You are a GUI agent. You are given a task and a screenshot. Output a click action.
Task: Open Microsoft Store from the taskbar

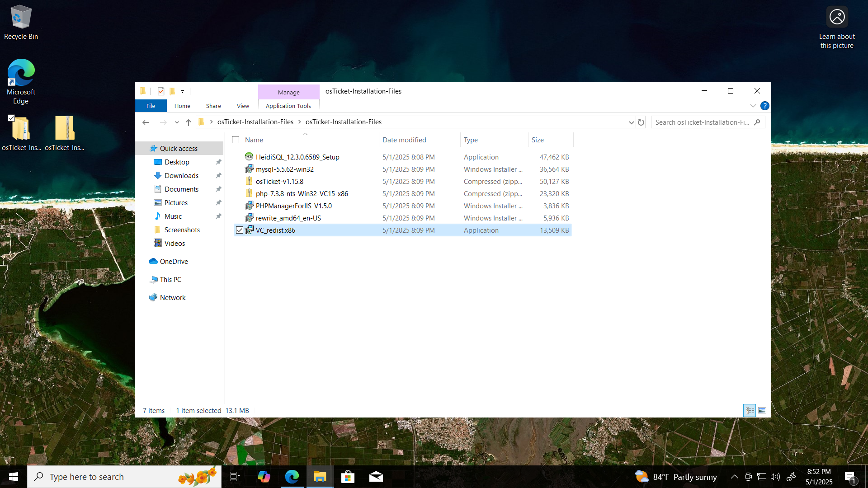[x=348, y=477]
